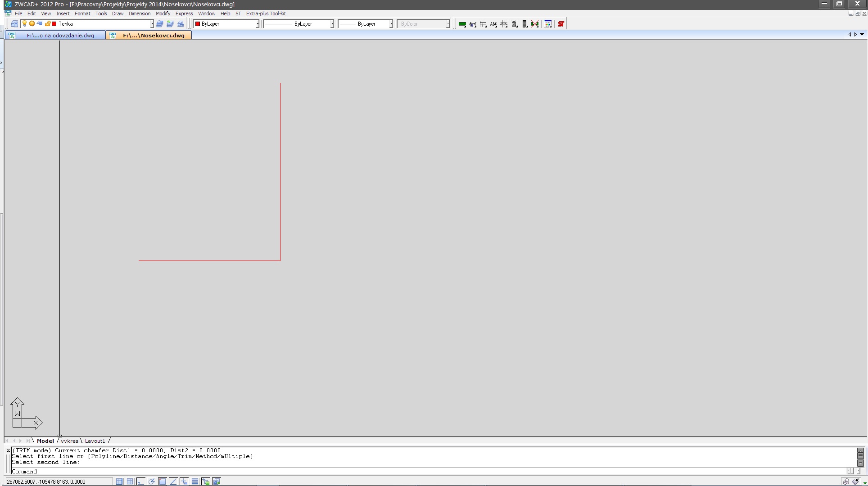Click the crossed-out green block icon

[x=535, y=24]
